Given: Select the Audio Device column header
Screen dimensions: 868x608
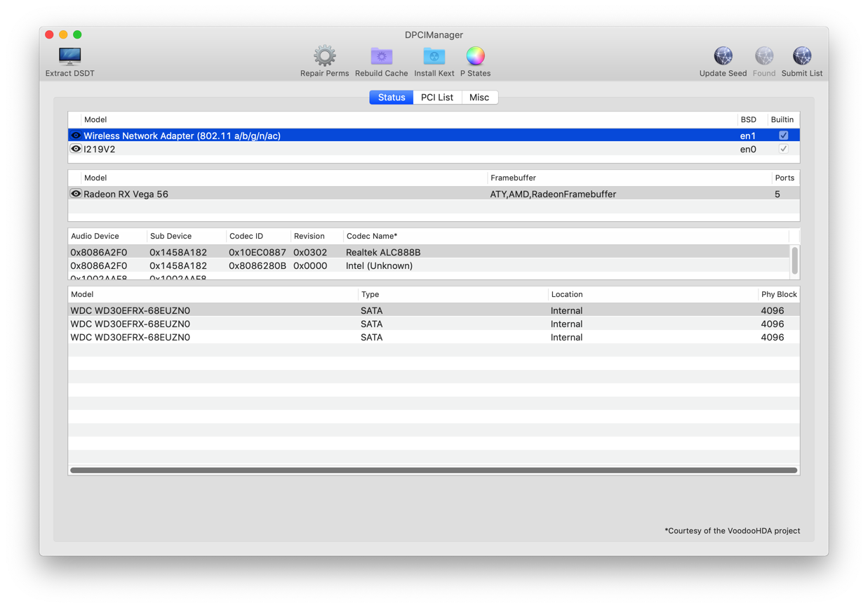Looking at the screenshot, I should point(107,236).
